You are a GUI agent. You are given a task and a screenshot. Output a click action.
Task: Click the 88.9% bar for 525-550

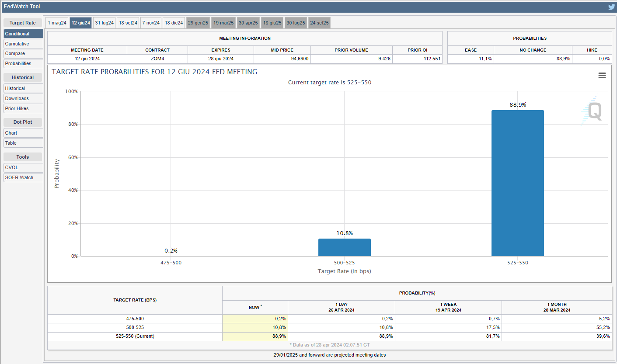coord(517,184)
